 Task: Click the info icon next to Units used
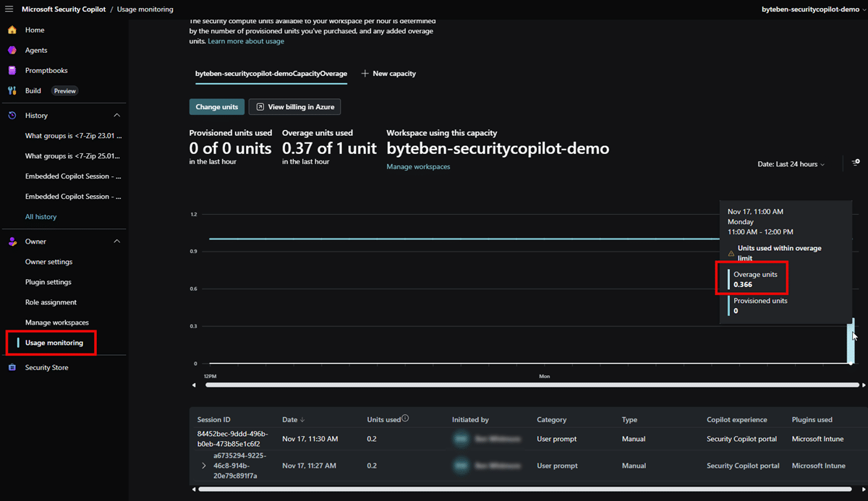[405, 419]
